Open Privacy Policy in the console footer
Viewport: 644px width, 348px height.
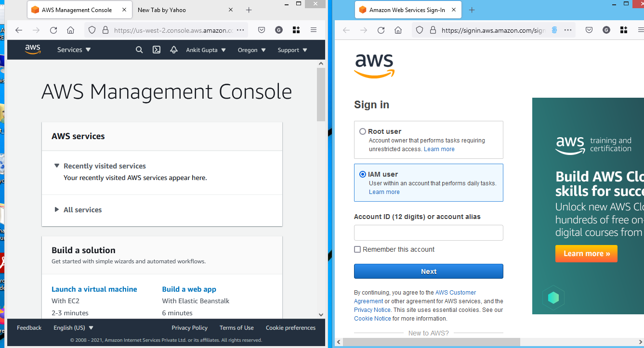pyautogui.click(x=190, y=328)
